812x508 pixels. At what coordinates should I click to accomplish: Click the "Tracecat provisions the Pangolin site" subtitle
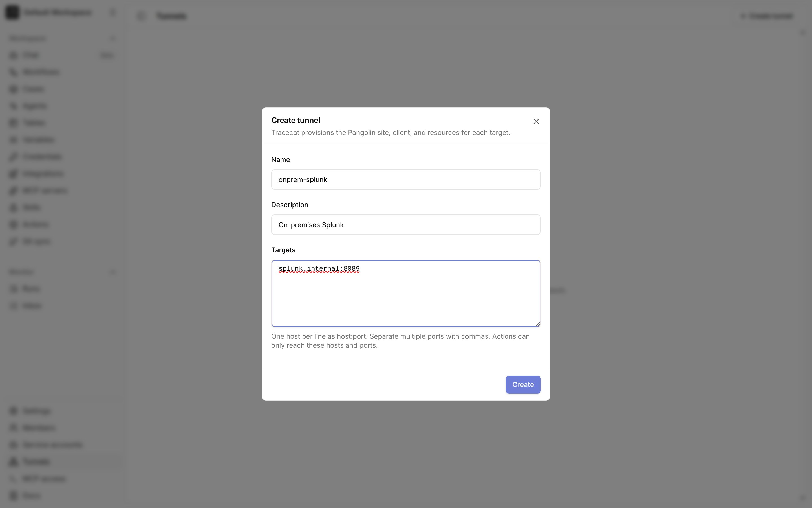pos(390,132)
